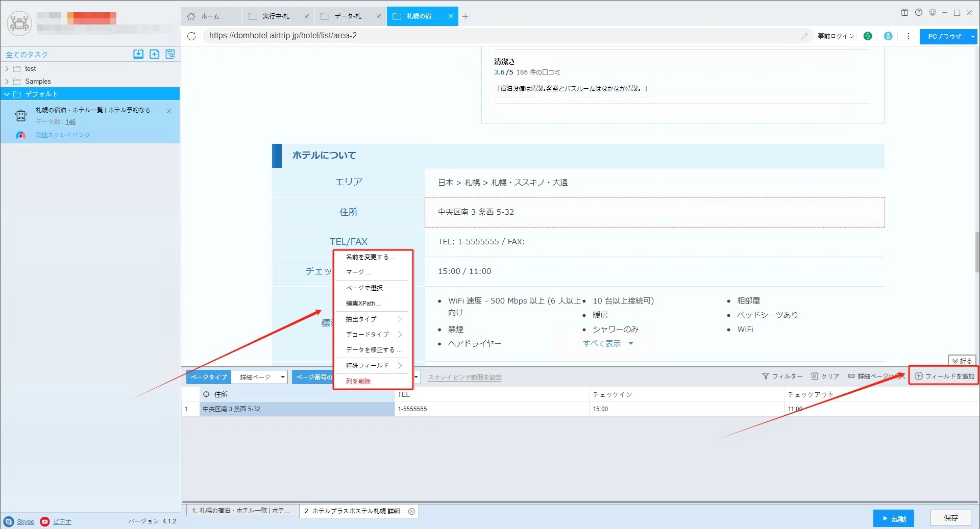This screenshot has width=980, height=529.
Task: Switch to the ホーム tab
Action: (212, 16)
